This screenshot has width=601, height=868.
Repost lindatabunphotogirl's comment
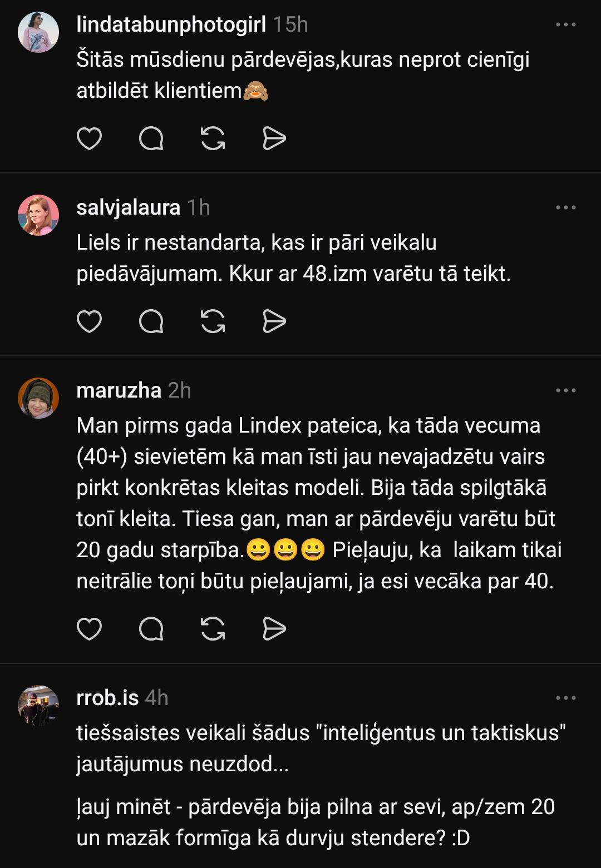[x=213, y=138]
